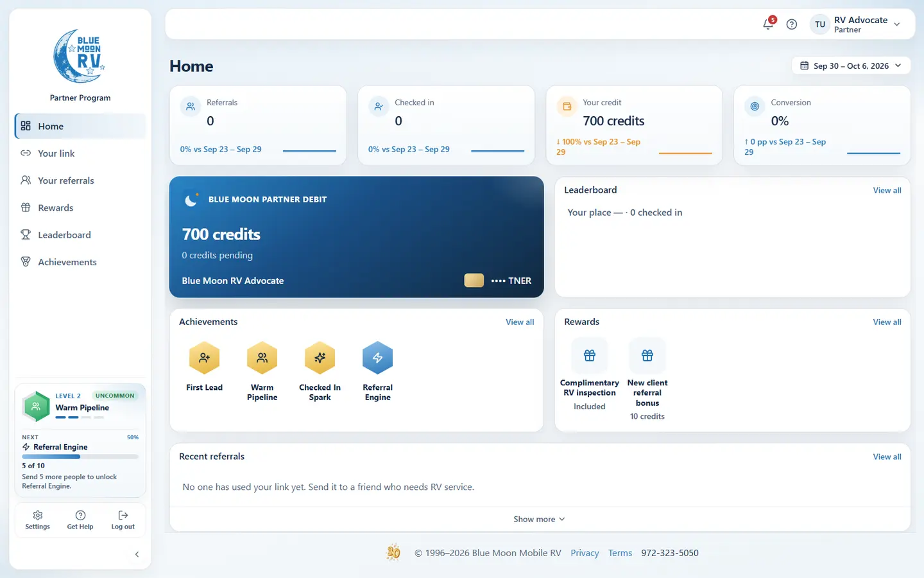
Task: Expand Show more recent referrals
Action: pyautogui.click(x=539, y=519)
